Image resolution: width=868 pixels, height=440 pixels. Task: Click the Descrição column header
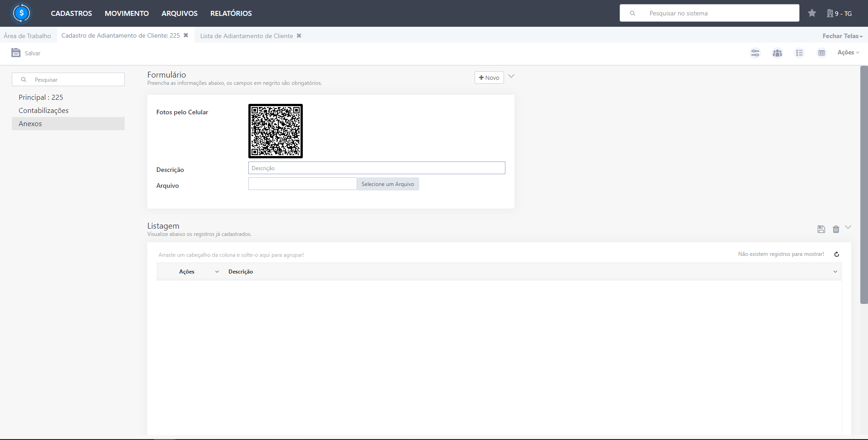coord(241,272)
